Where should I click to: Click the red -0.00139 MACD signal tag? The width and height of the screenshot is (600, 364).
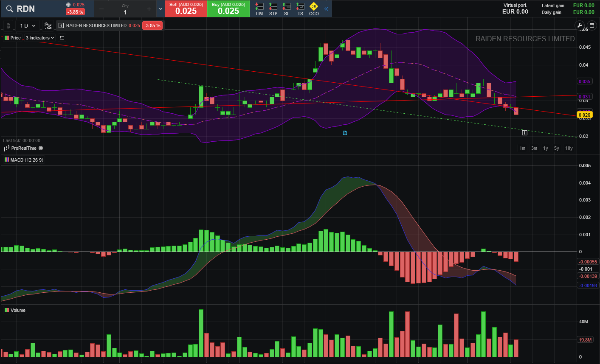588,276
